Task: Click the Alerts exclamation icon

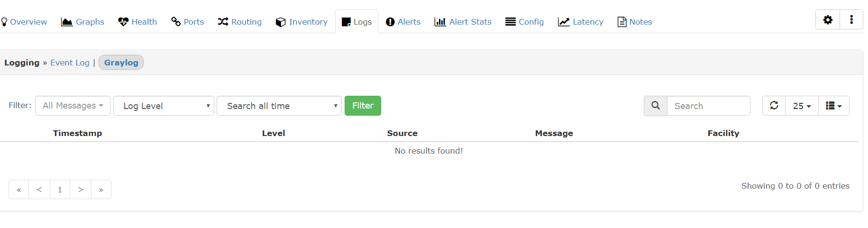Action: (x=390, y=22)
